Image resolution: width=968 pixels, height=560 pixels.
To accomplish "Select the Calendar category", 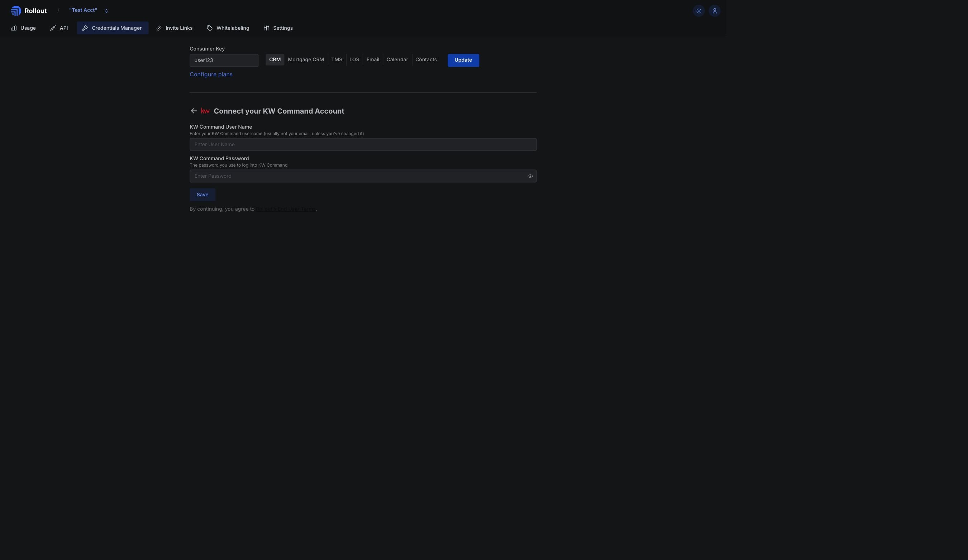I will coord(397,60).
